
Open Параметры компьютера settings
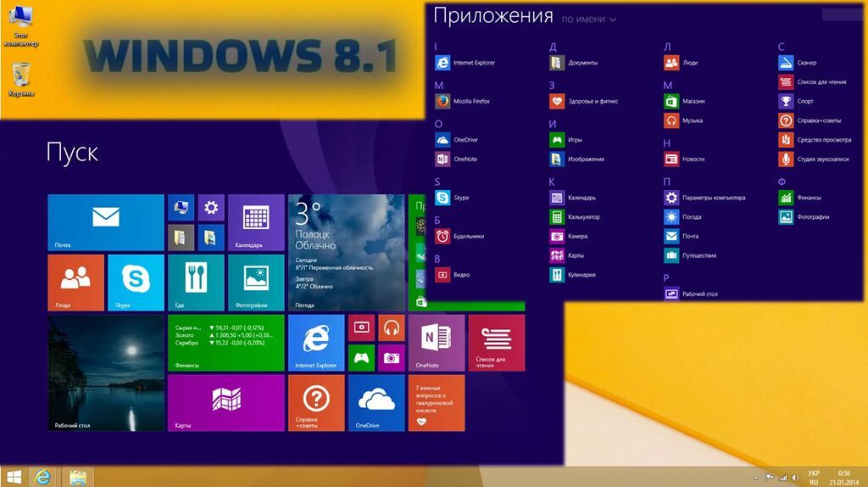tap(704, 198)
